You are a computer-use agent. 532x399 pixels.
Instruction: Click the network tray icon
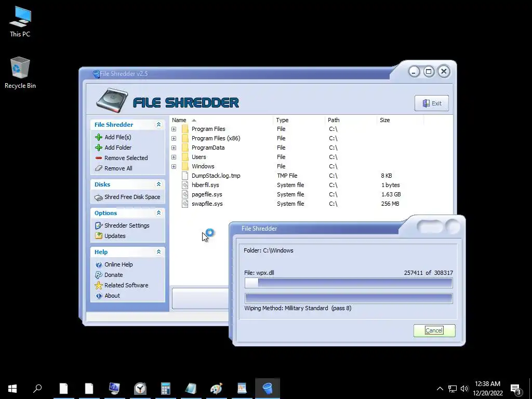tap(452, 389)
